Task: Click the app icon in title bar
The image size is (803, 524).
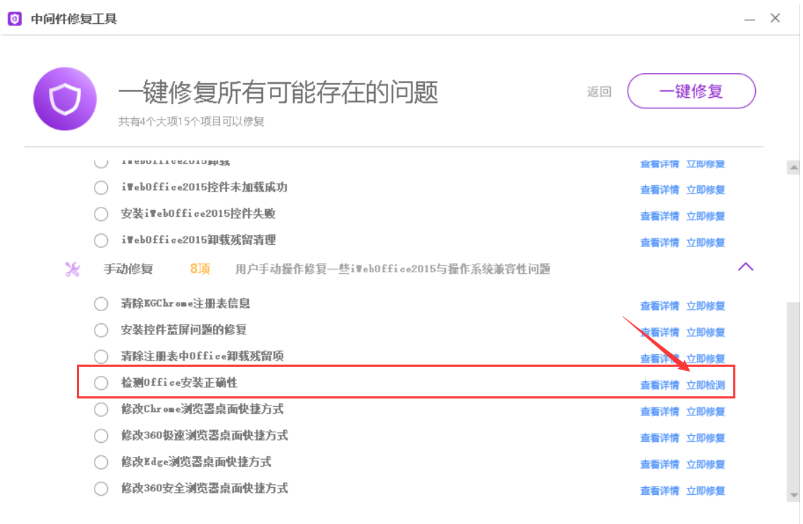Action: (x=15, y=19)
